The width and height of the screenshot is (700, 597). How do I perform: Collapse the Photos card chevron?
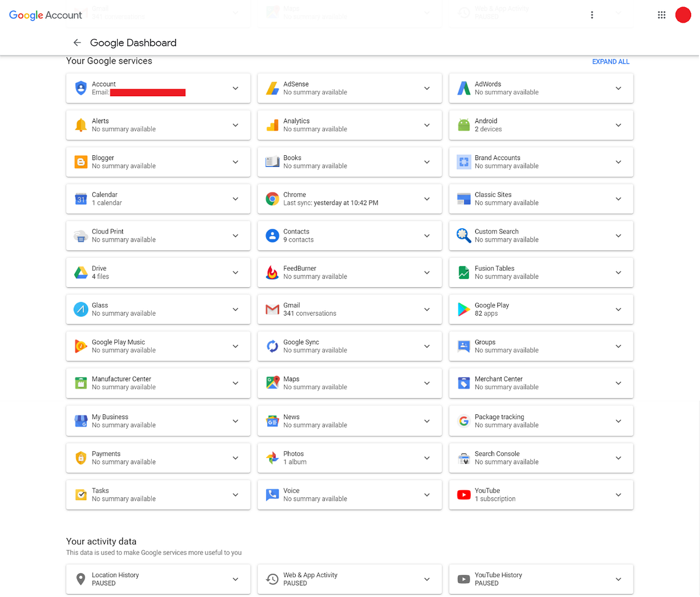pyautogui.click(x=427, y=458)
